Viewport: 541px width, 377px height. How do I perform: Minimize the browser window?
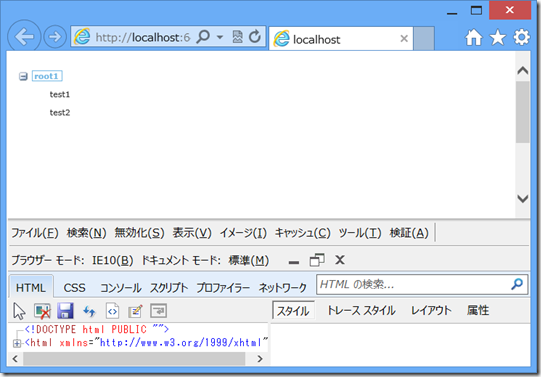tap(452, 13)
